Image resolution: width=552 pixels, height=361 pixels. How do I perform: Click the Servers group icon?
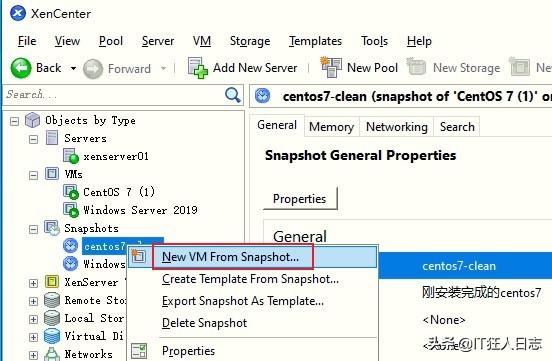[x=52, y=138]
